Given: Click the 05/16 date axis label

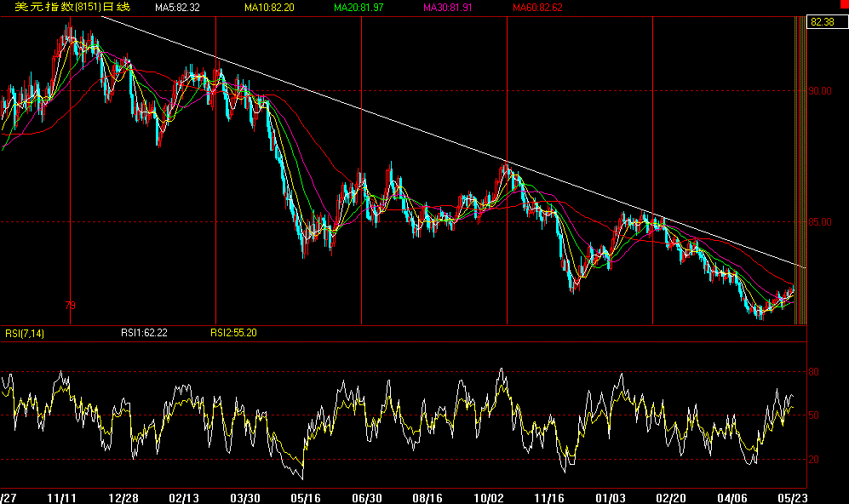Looking at the screenshot, I should 306,498.
